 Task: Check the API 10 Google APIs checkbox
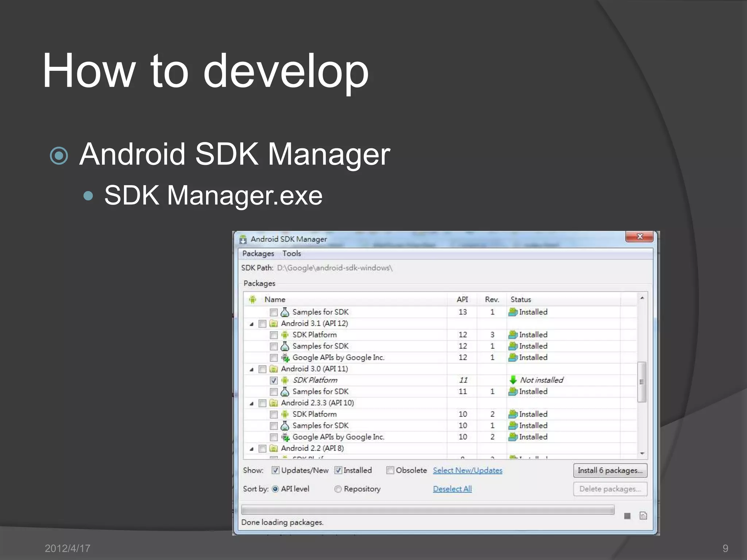[x=274, y=437]
